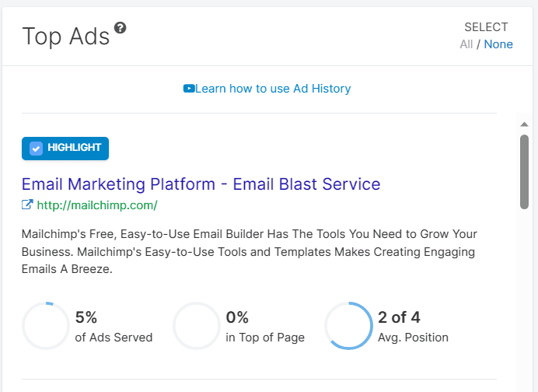Select None ads link
The width and height of the screenshot is (538, 392).
coord(498,44)
